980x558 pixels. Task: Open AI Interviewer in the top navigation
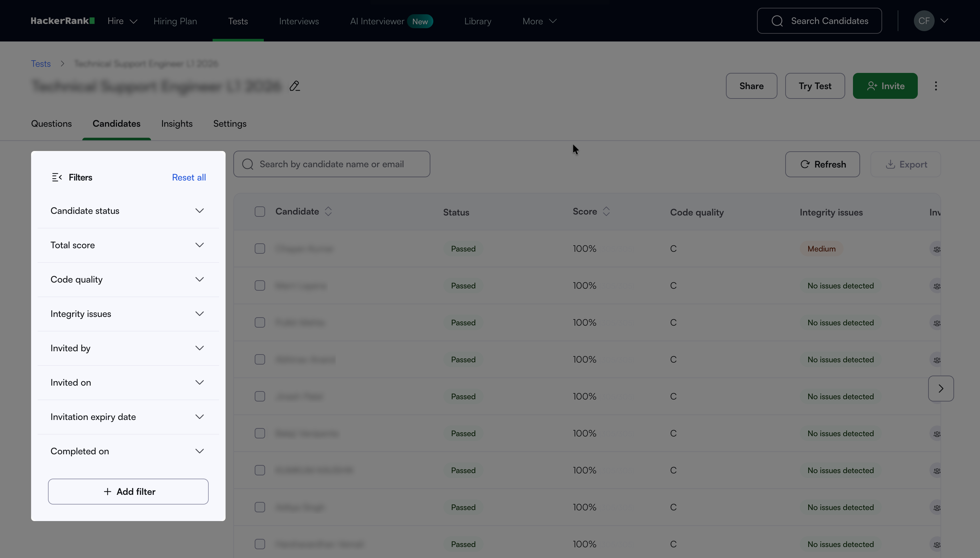coord(391,21)
